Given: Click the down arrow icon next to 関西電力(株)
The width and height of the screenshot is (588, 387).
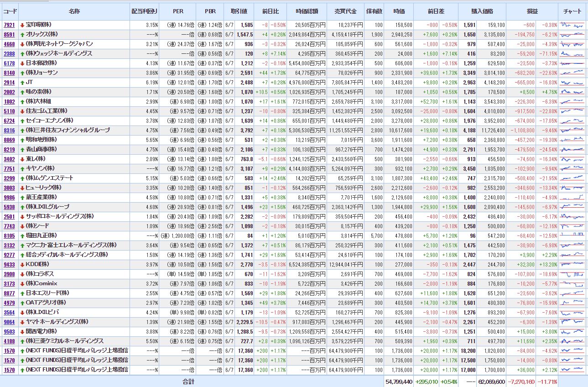Looking at the screenshot, I should tap(22, 331).
